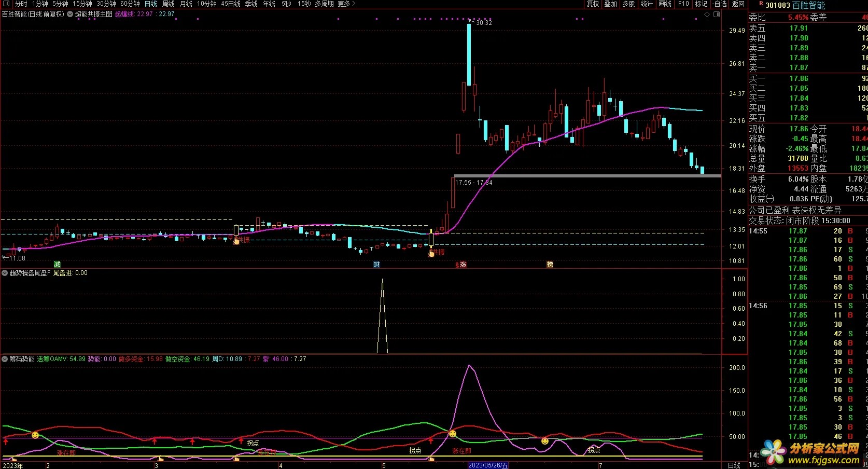Toggle the left panel icon beside 分时
This screenshot has height=469, width=868.
point(6,4)
